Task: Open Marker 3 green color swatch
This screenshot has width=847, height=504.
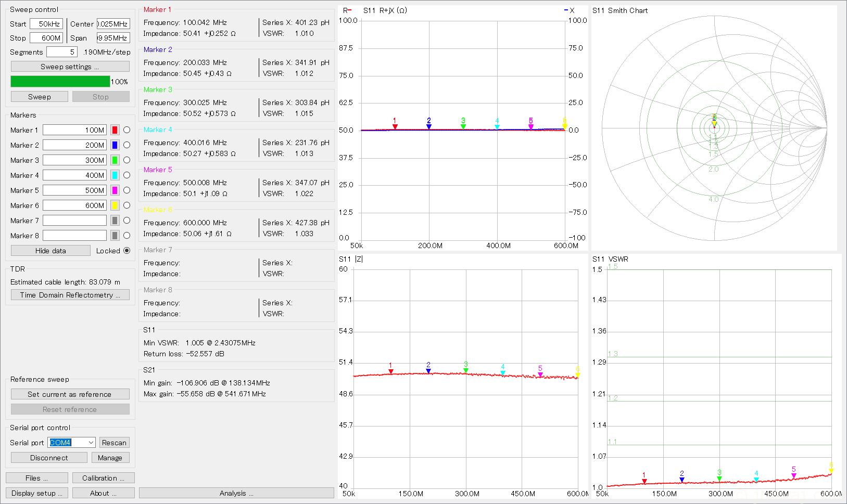Action: click(x=115, y=160)
